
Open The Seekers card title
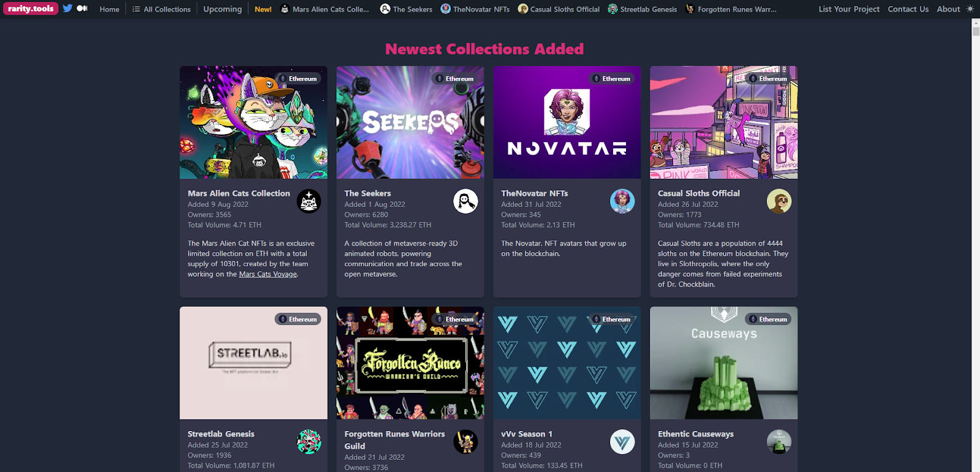367,193
